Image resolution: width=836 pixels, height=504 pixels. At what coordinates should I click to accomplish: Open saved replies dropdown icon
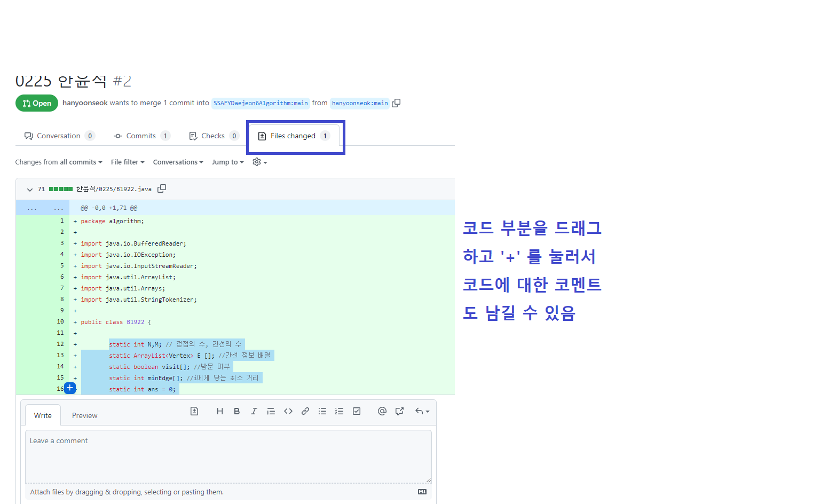click(x=422, y=411)
